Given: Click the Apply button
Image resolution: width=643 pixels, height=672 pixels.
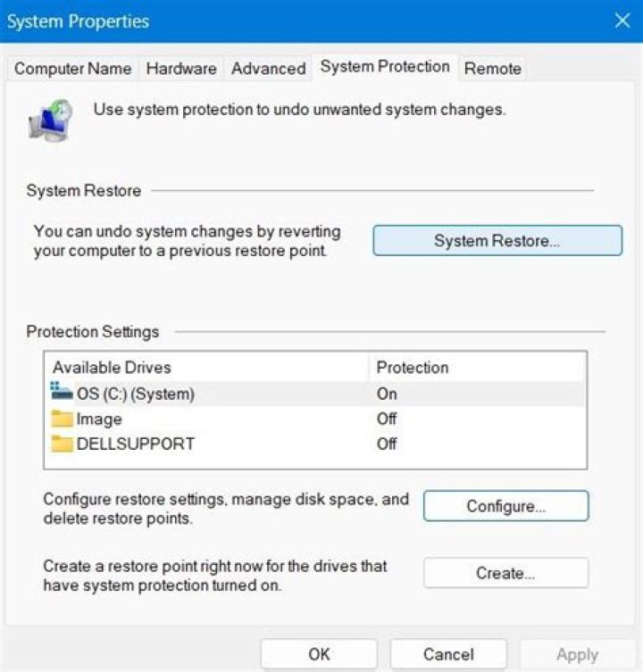Looking at the screenshot, I should [x=577, y=654].
